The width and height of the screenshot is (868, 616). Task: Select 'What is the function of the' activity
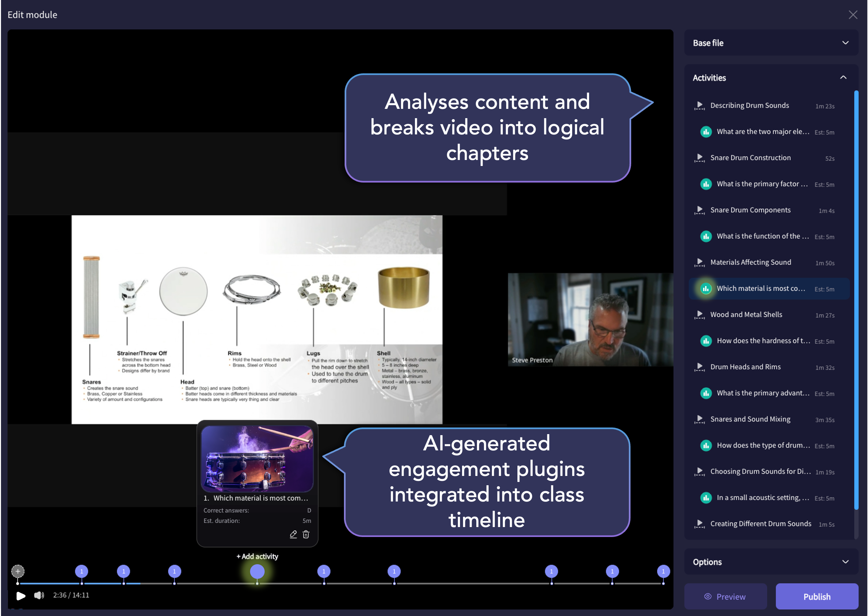pos(769,236)
